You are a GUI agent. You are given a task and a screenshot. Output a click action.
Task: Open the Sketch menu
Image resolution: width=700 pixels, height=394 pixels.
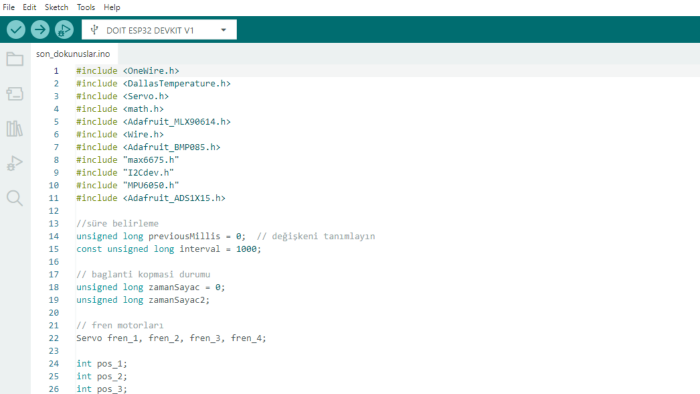pyautogui.click(x=56, y=7)
